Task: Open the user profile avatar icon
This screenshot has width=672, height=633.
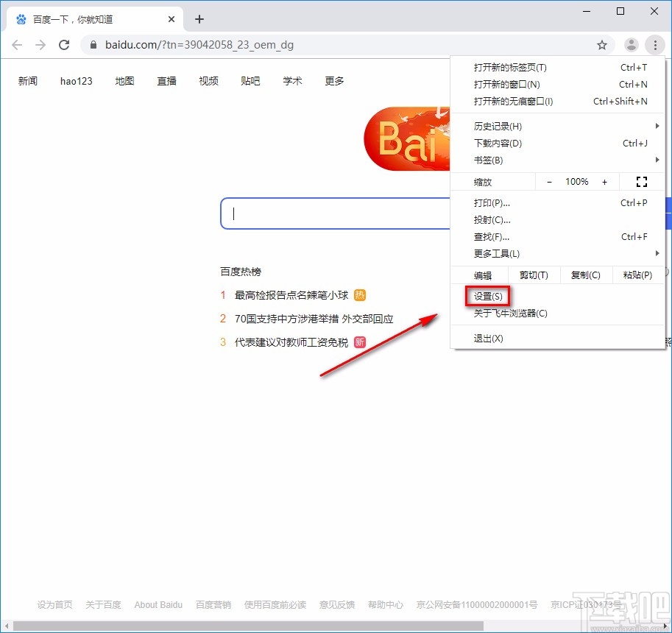Action: tap(631, 45)
